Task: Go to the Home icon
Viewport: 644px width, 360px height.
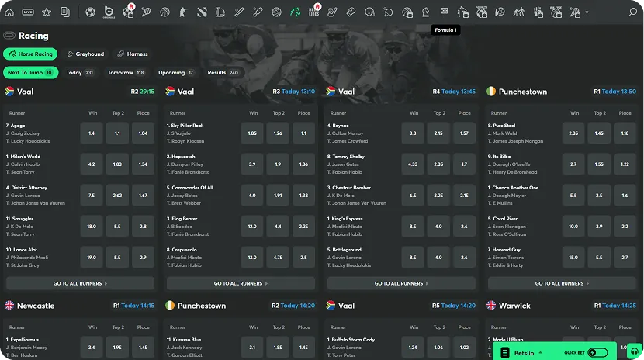Action: 9,12
